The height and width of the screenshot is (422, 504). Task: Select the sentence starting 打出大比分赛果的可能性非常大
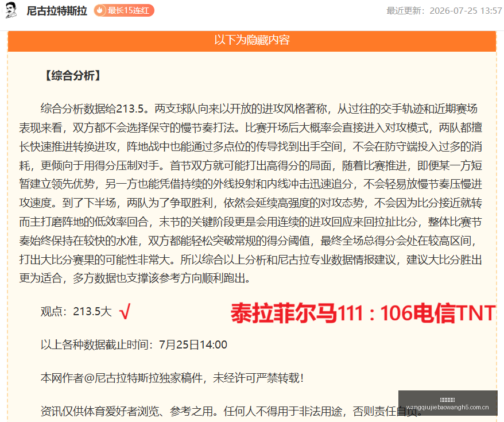pyautogui.click(x=97, y=260)
